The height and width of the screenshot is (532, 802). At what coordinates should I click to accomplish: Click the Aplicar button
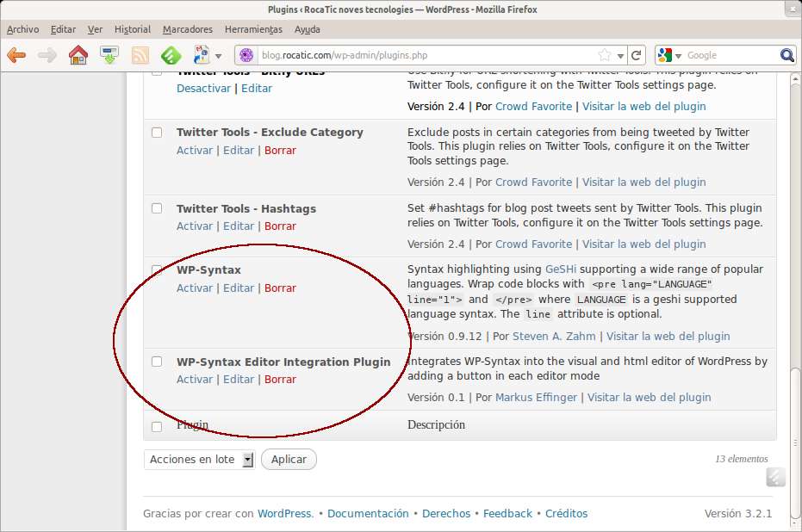coord(289,460)
